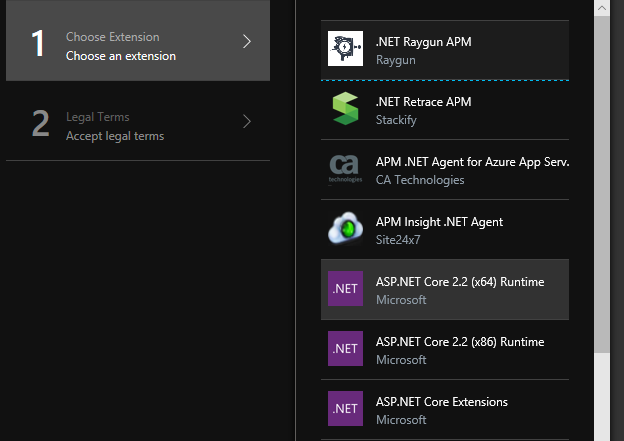This screenshot has height=441, width=624.
Task: Select .NET Raygun APM extension
Action: pyautogui.click(x=445, y=50)
